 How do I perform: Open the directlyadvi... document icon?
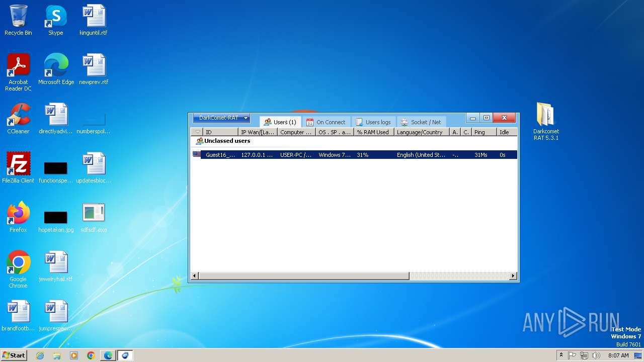pos(55,119)
